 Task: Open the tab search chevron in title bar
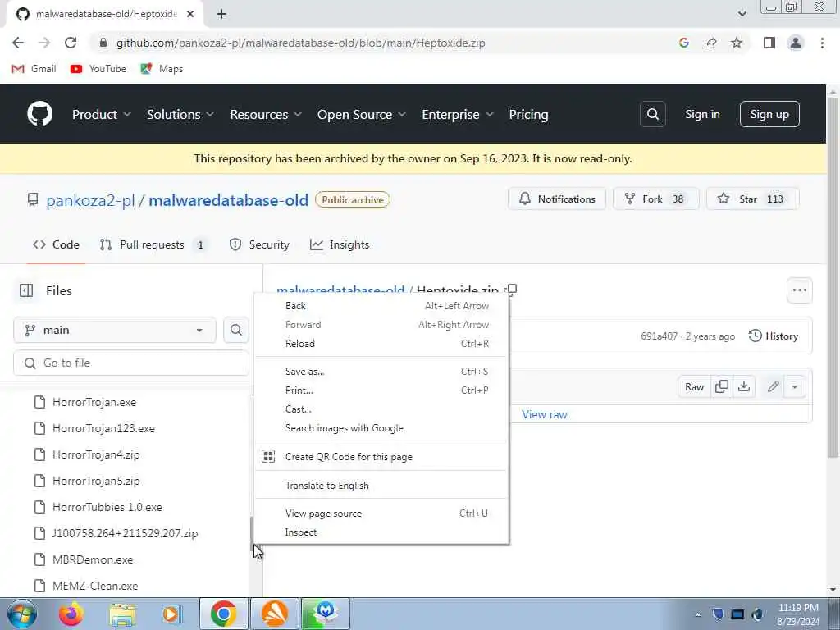(x=742, y=14)
